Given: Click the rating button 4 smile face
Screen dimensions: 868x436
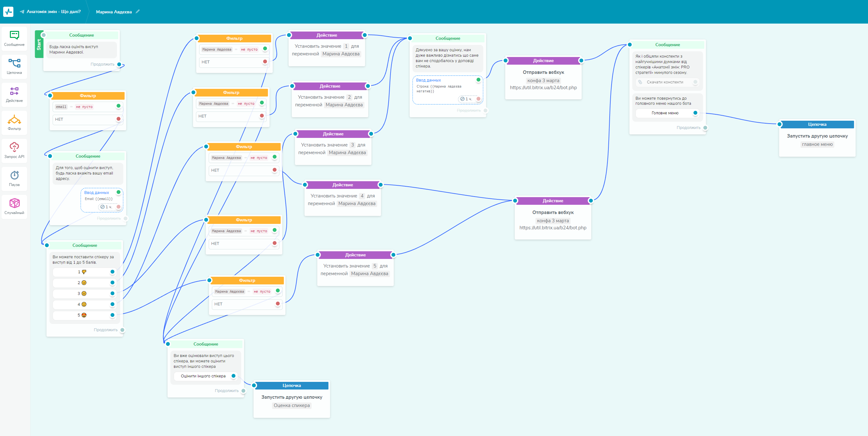Looking at the screenshot, I should point(84,304).
